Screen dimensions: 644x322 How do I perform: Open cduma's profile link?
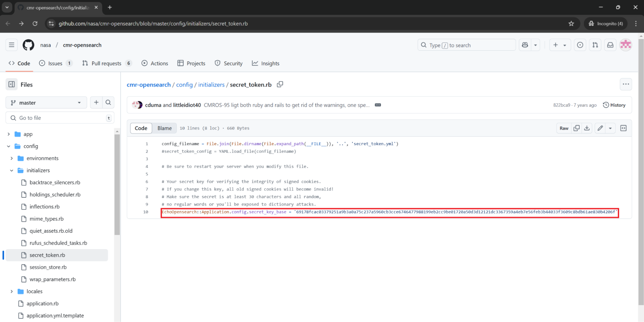point(153,105)
